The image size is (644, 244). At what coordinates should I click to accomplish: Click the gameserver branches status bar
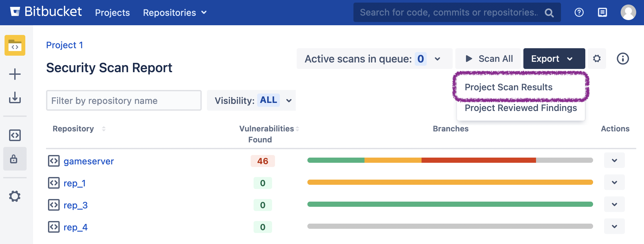point(450,160)
